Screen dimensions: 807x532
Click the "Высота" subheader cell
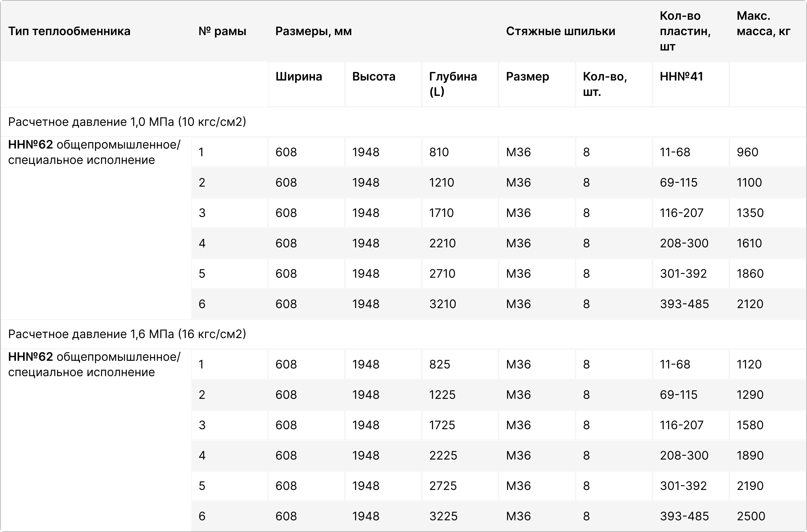coord(374,77)
